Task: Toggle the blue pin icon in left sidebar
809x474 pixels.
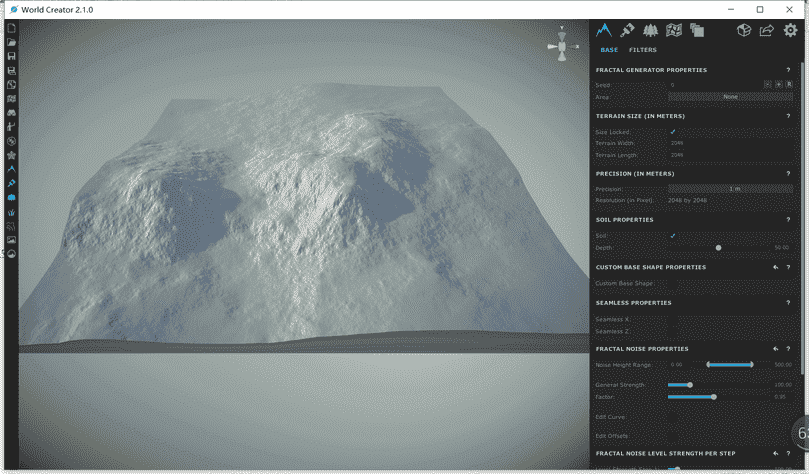Action: [x=11, y=183]
